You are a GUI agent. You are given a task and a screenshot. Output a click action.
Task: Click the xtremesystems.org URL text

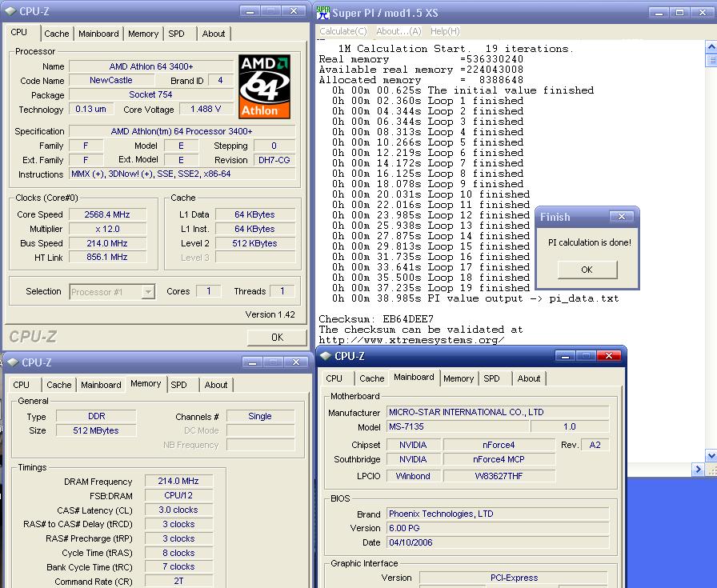pos(411,340)
